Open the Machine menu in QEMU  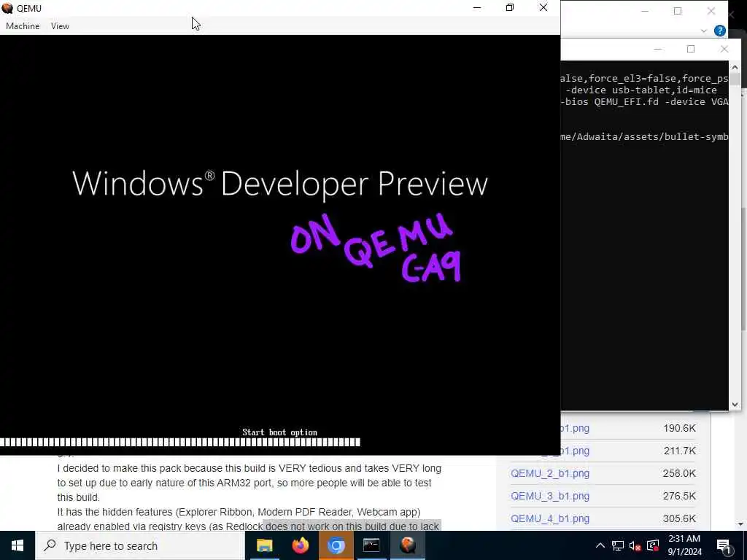click(x=23, y=26)
